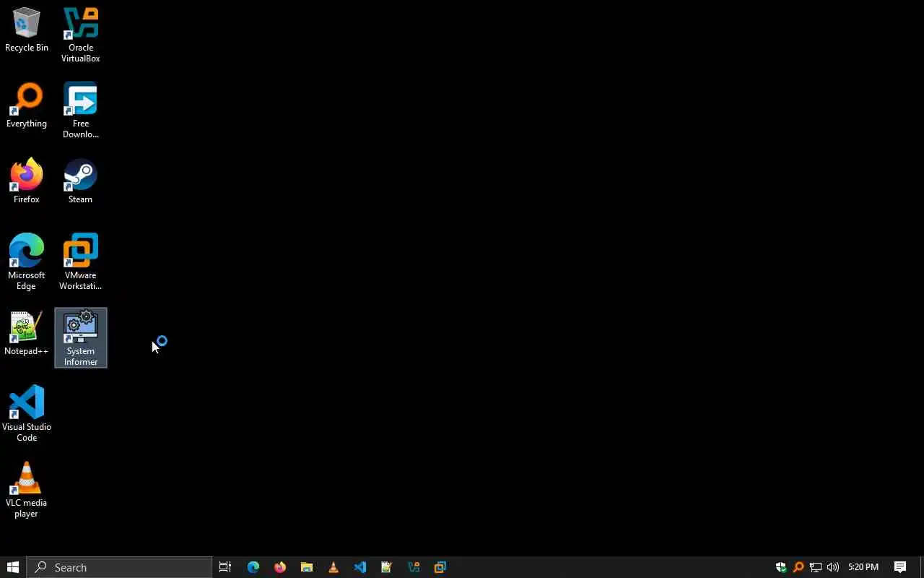Click the taskbar Search box

pos(119,567)
